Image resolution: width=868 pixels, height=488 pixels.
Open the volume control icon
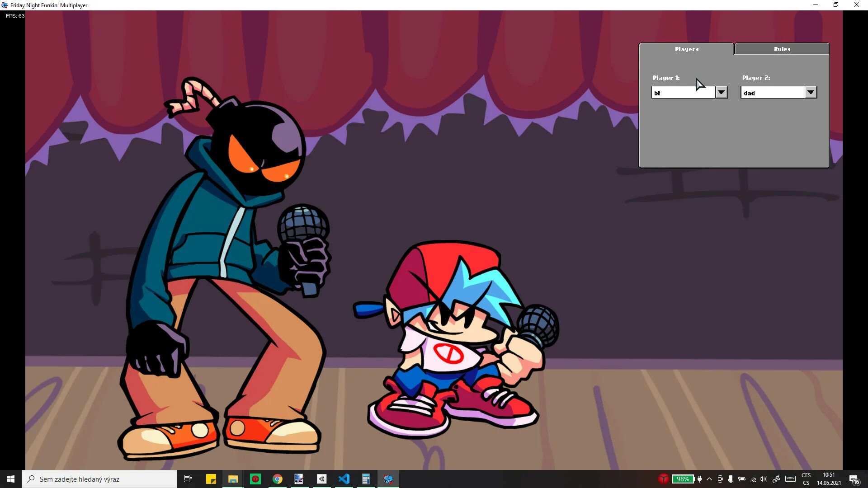coord(763,479)
